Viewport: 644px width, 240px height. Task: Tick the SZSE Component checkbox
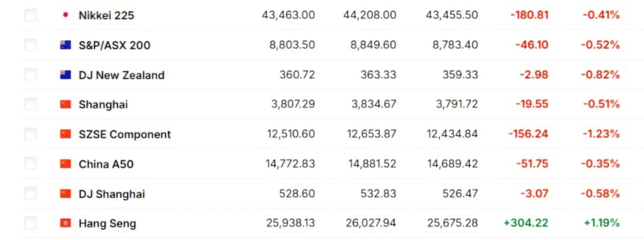pos(31,134)
